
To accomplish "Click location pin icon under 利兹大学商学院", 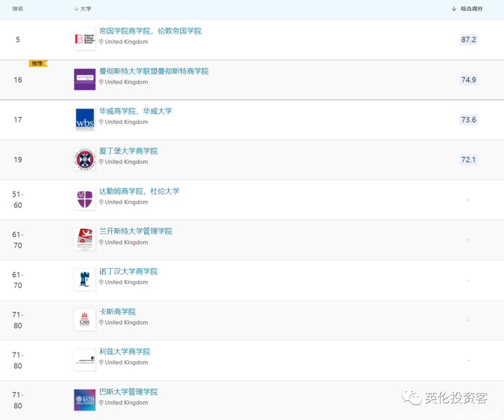I will [x=101, y=362].
